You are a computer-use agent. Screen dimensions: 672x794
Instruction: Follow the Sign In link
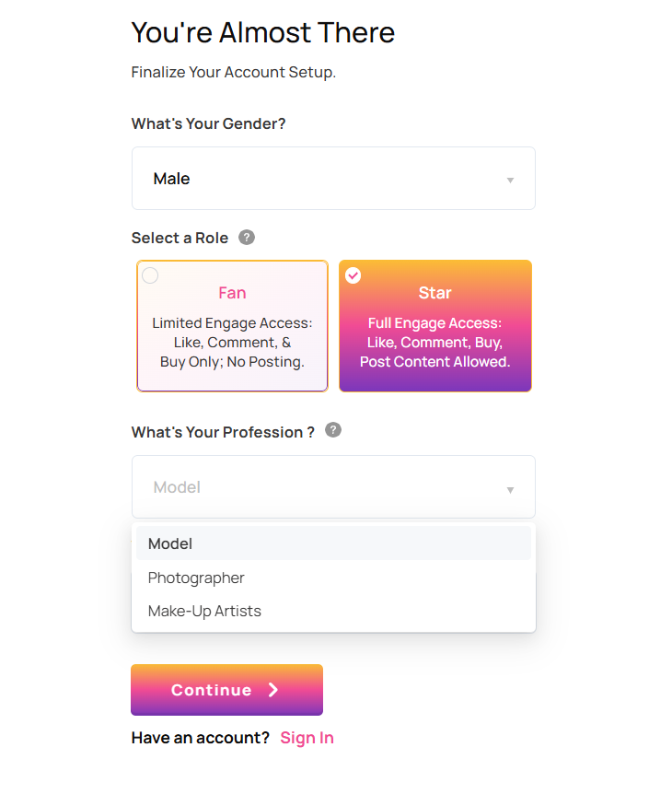pyautogui.click(x=307, y=738)
